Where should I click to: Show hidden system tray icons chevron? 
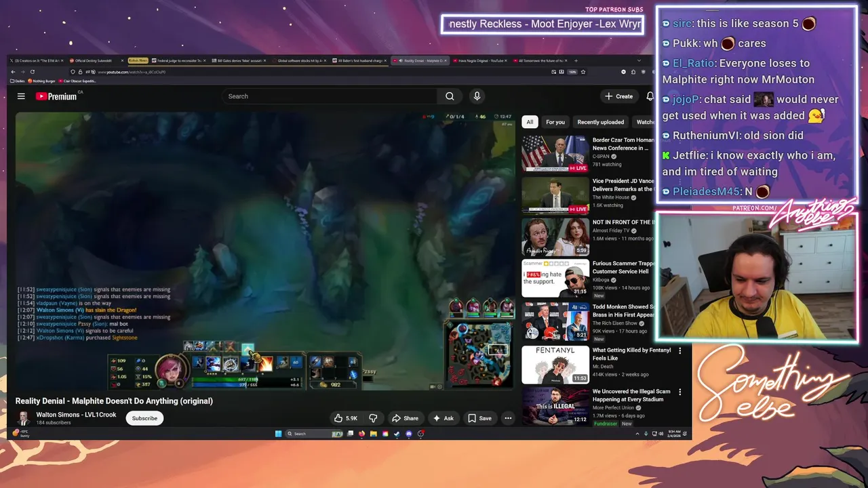tap(637, 434)
